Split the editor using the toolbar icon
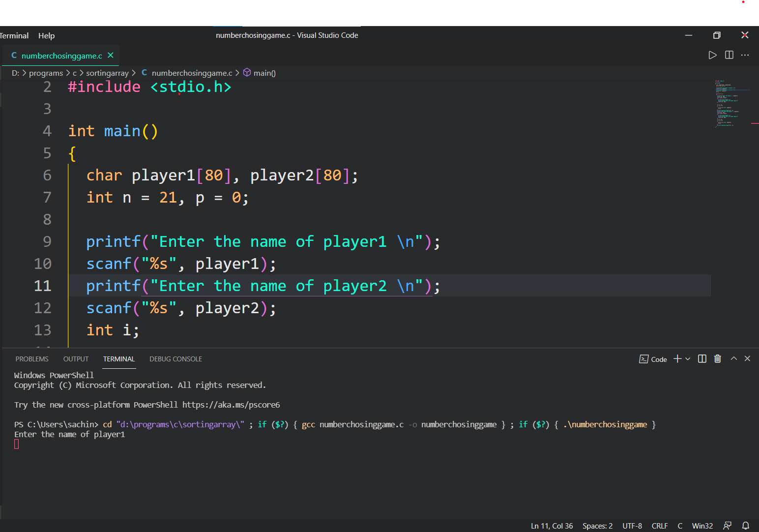The width and height of the screenshot is (759, 532). coord(729,55)
